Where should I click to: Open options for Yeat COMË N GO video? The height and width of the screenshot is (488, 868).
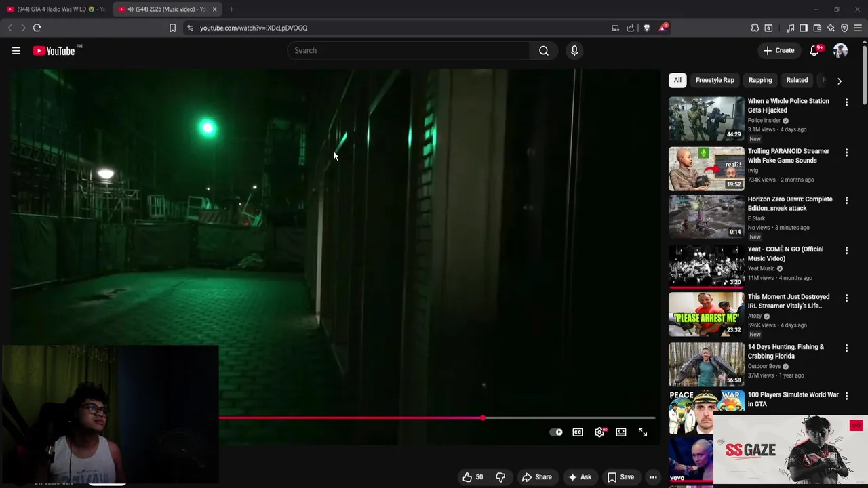(846, 251)
